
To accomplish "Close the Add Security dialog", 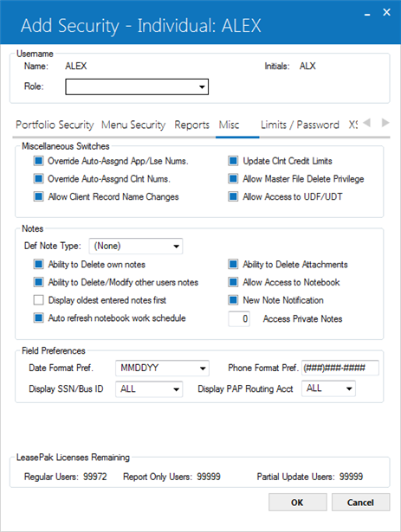I will (x=386, y=12).
